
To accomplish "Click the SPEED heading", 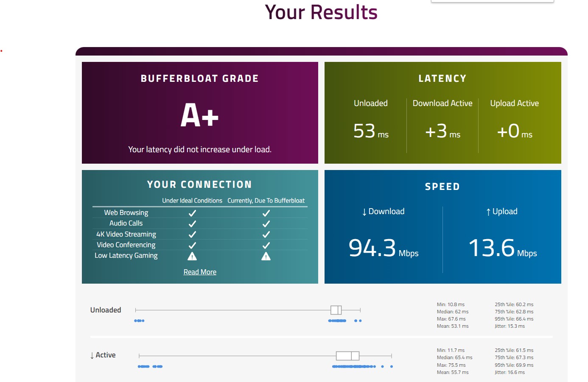I will [442, 187].
